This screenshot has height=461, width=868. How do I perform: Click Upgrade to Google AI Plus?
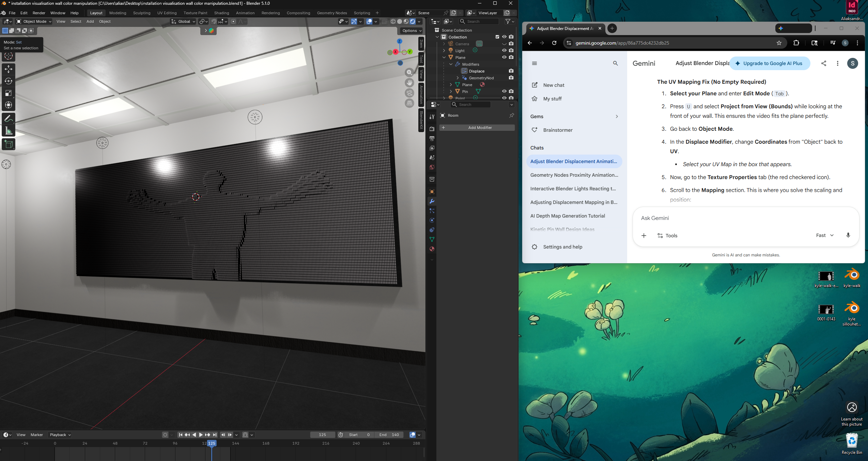[x=770, y=63]
